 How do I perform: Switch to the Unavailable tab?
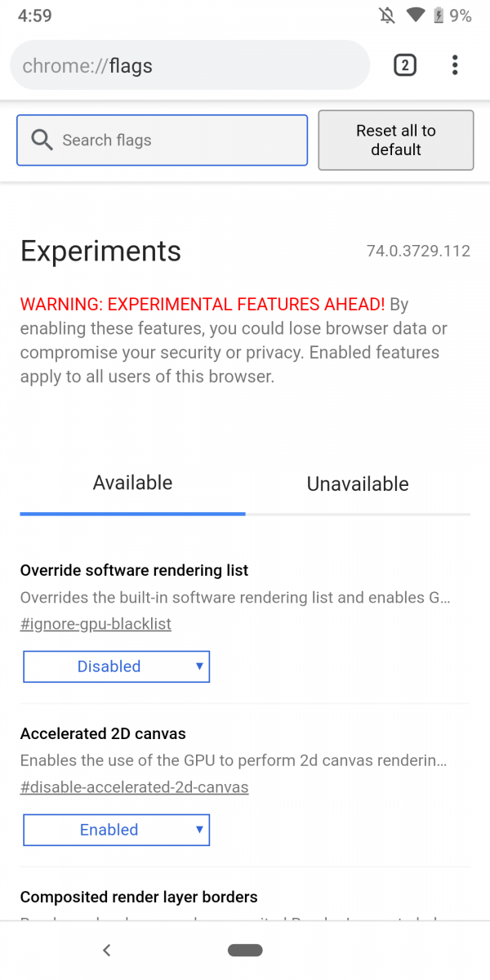tap(358, 483)
